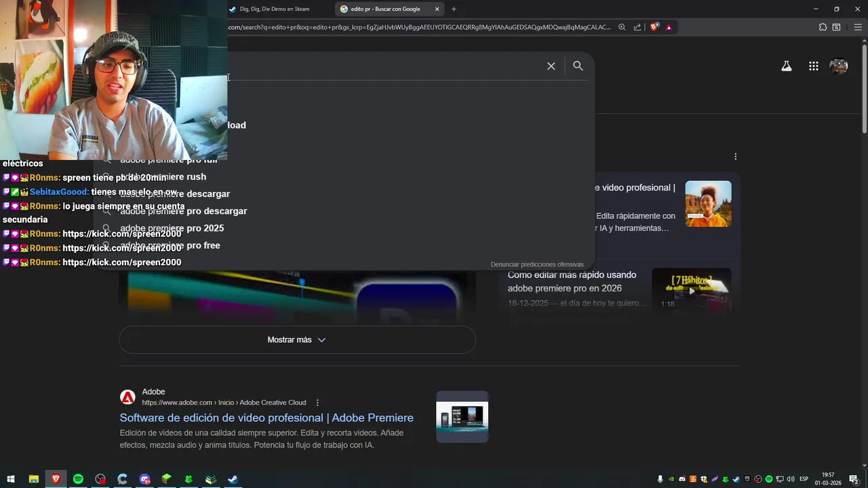Open Steam from the taskbar

coord(233,479)
